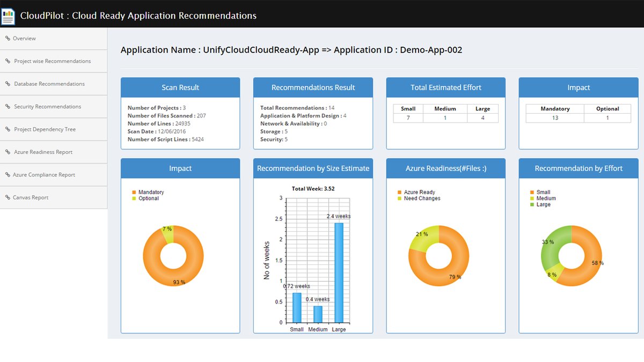Click the 7 % Optional donut segment
Image resolution: width=644 pixels, height=362 pixels.
167,234
